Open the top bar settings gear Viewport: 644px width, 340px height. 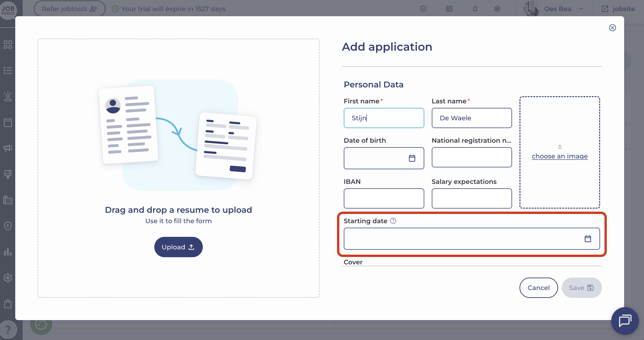[x=497, y=9]
